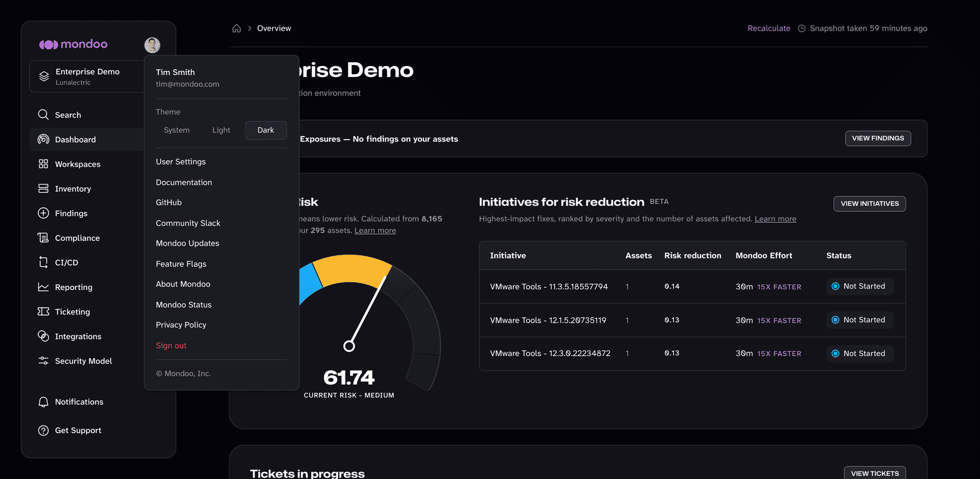Open User Settings from the menu
Screen dimensions: 980x479
click(x=181, y=162)
